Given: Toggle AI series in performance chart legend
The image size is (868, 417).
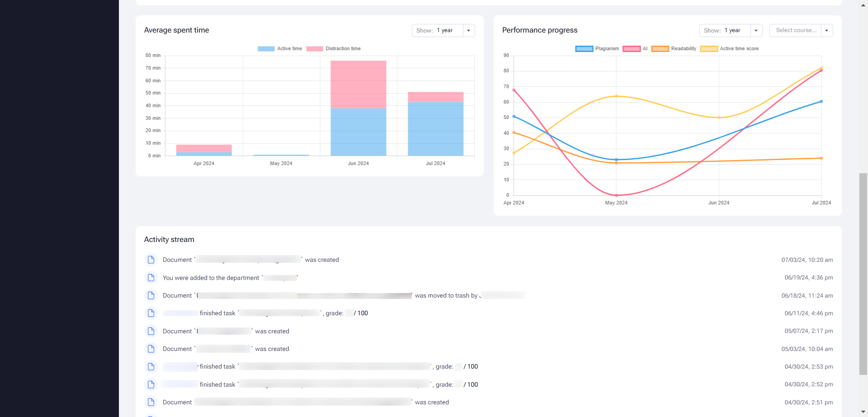Looking at the screenshot, I should [x=635, y=48].
